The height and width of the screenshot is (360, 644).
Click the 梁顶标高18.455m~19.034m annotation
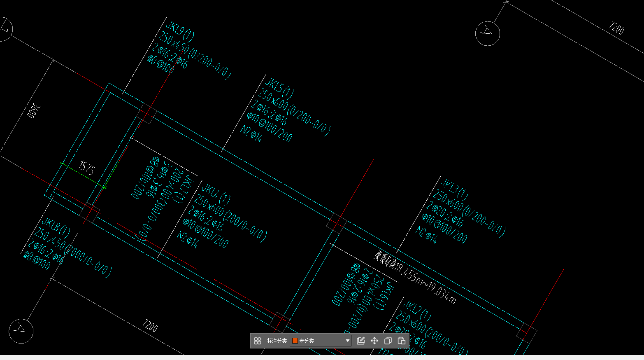click(x=415, y=277)
